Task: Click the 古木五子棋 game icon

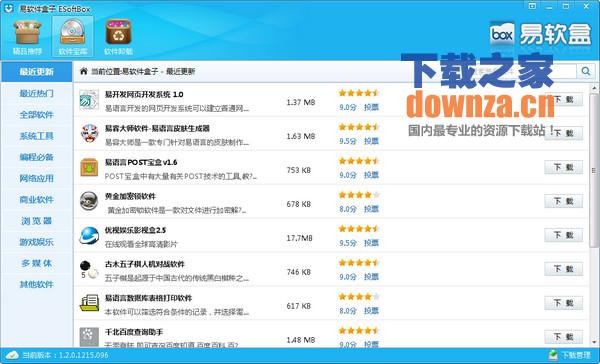Action: pos(89,269)
